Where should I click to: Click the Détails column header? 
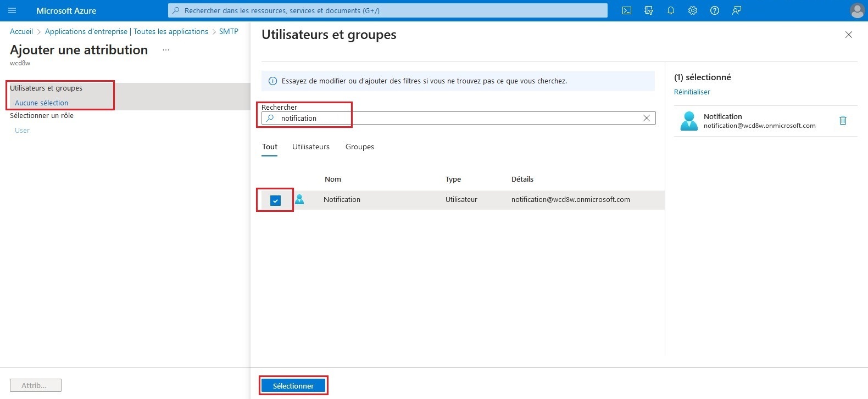tap(522, 179)
